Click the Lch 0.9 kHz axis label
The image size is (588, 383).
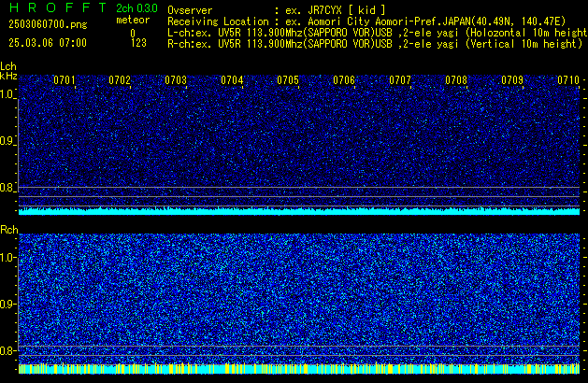coord(7,141)
